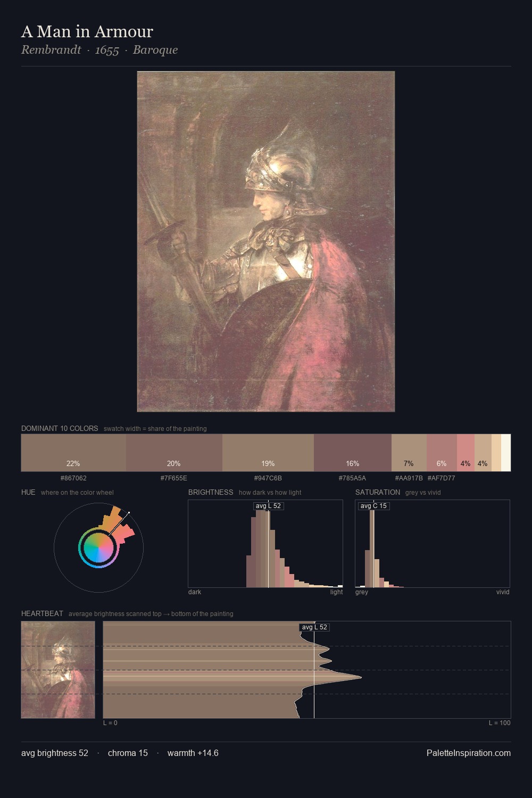This screenshot has height=798, width=532.
Task: Select the pink 4% swatch
Action: tap(465, 453)
